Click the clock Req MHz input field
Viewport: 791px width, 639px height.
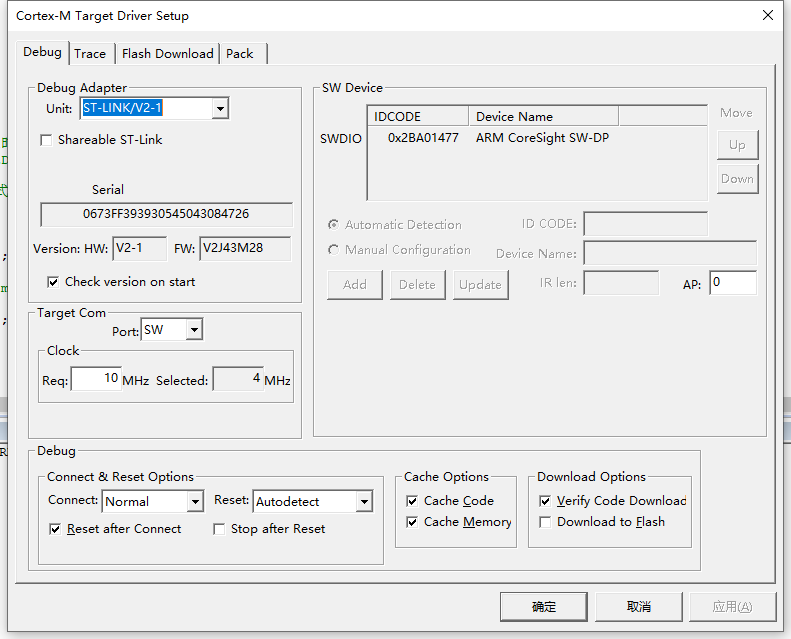96,379
